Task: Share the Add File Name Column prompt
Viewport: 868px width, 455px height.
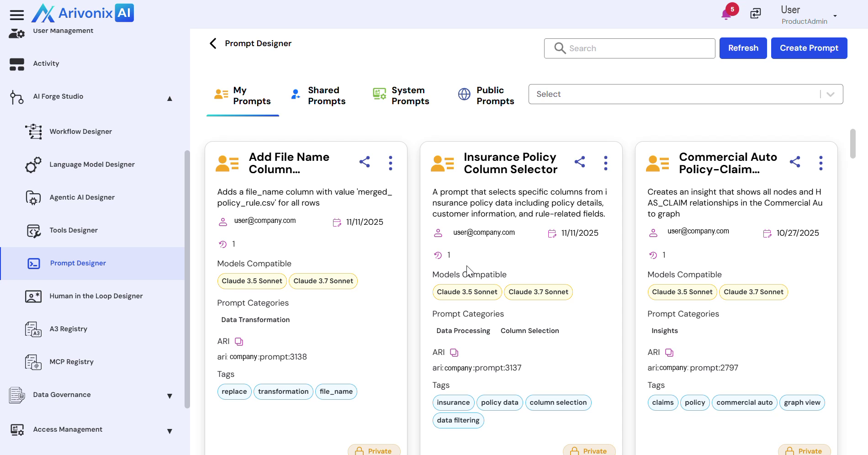Action: pos(365,162)
